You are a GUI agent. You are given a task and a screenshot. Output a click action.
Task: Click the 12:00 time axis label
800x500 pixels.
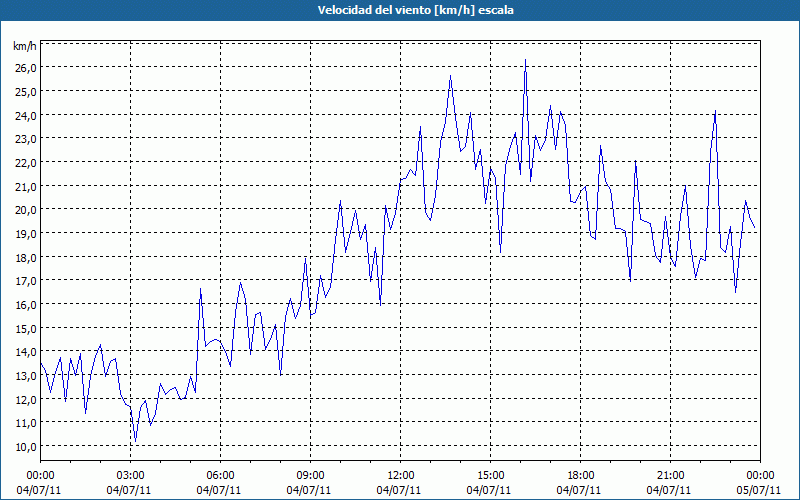coord(401,476)
